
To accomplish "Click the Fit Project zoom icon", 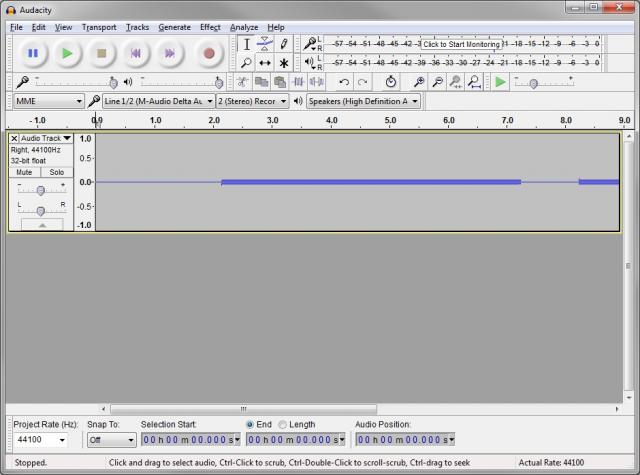I will tap(474, 82).
